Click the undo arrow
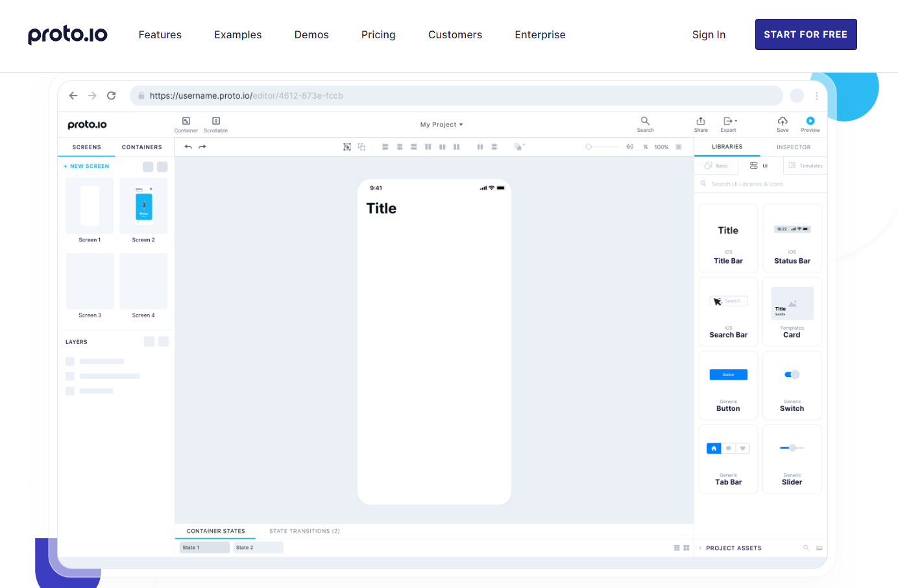The width and height of the screenshot is (898, 588). point(188,147)
